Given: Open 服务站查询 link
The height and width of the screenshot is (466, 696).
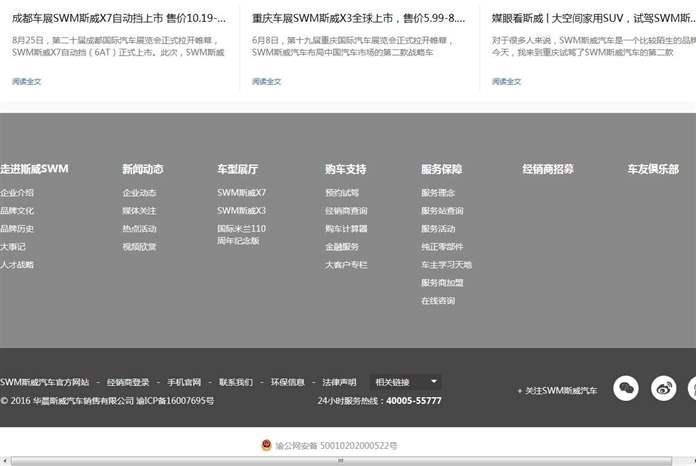Looking at the screenshot, I should pyautogui.click(x=442, y=211).
